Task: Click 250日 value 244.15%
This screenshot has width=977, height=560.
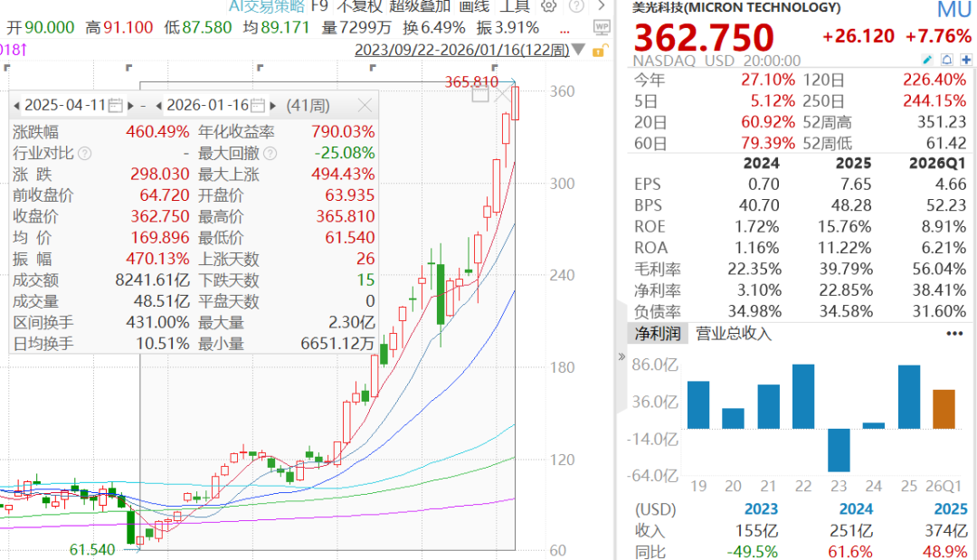Action: tap(935, 101)
